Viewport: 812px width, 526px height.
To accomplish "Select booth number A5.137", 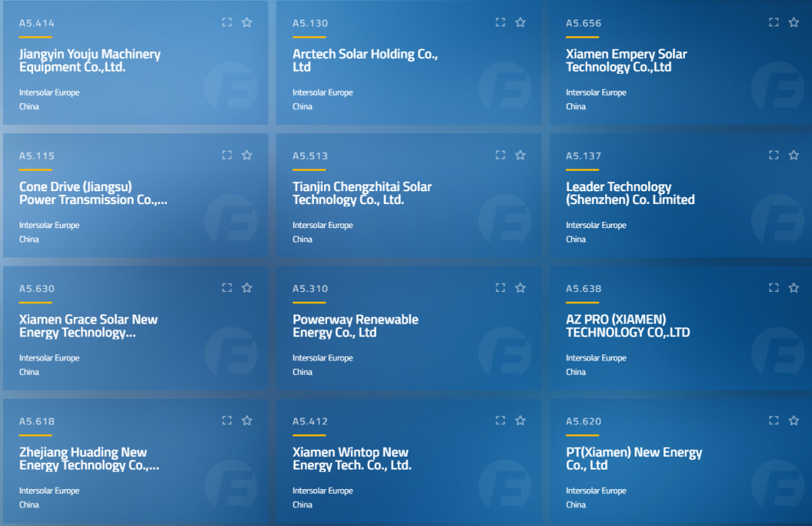I will (x=583, y=156).
